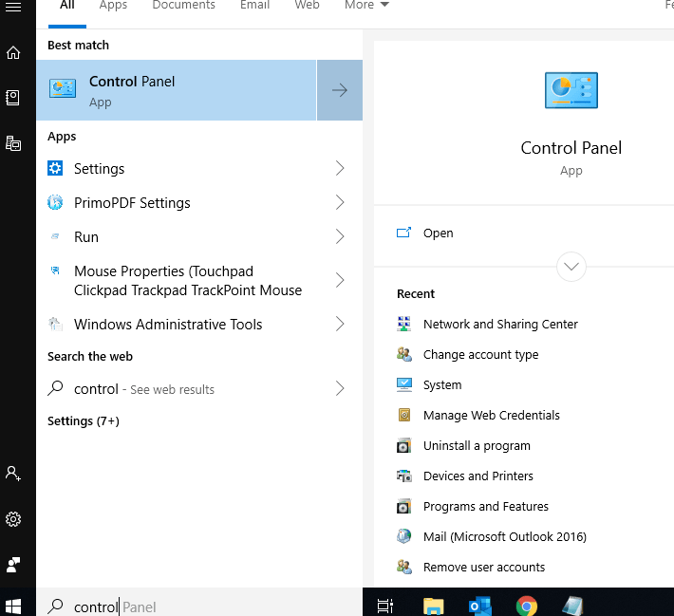The height and width of the screenshot is (616, 674).
Task: Expand Windows Administrative Tools chevron
Action: 340,324
